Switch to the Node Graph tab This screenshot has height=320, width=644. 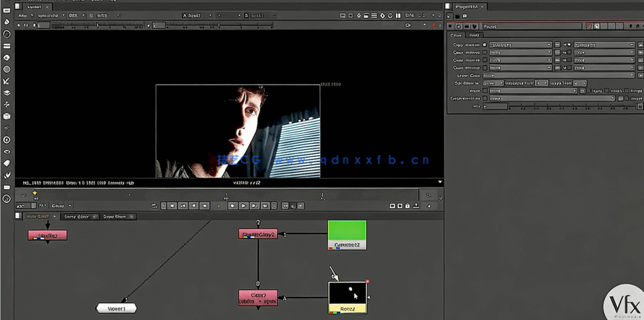tap(37, 216)
